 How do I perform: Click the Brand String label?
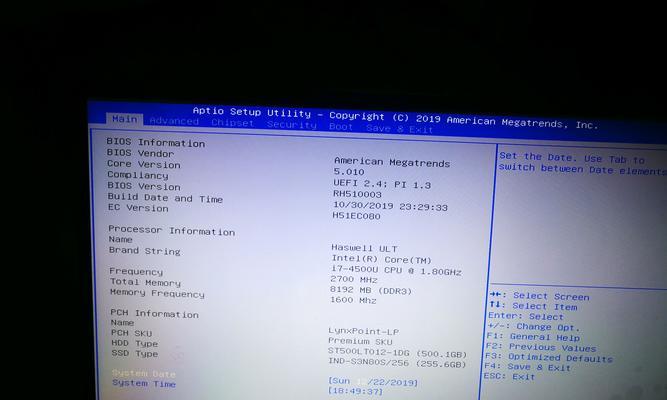point(145,251)
